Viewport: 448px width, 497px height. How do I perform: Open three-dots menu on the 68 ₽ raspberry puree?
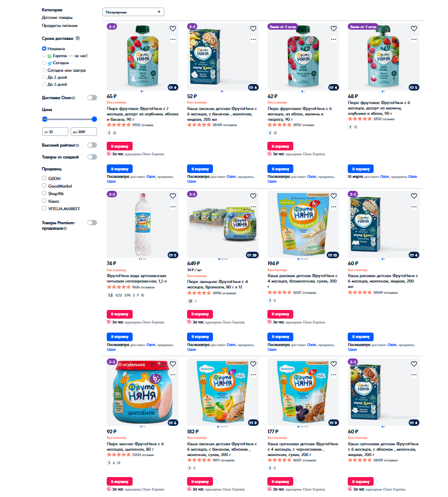point(413,39)
